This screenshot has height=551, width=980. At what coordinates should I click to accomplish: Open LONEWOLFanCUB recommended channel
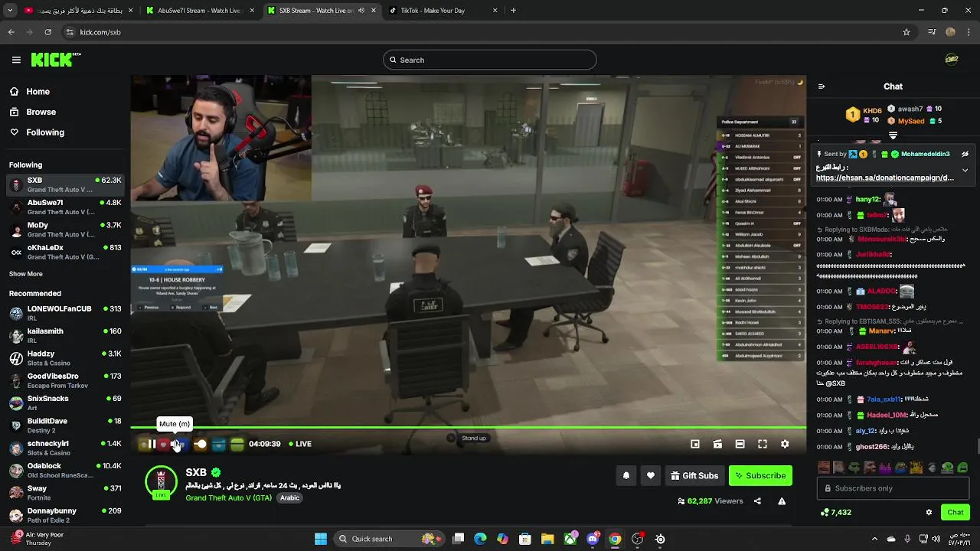coord(65,313)
